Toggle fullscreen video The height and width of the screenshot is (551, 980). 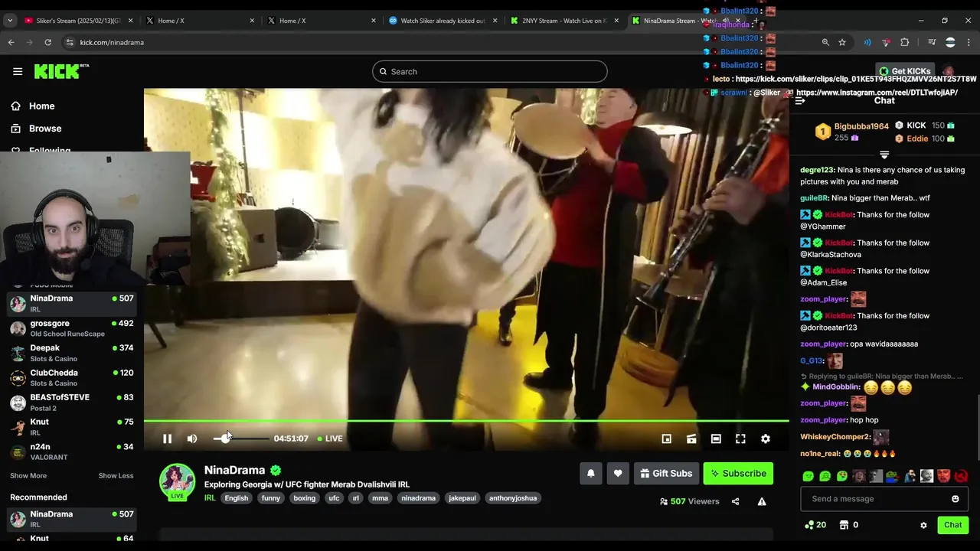tap(740, 439)
